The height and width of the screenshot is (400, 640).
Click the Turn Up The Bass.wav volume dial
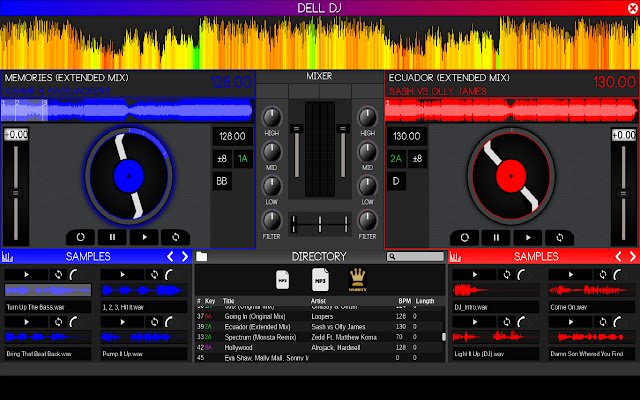click(74, 275)
